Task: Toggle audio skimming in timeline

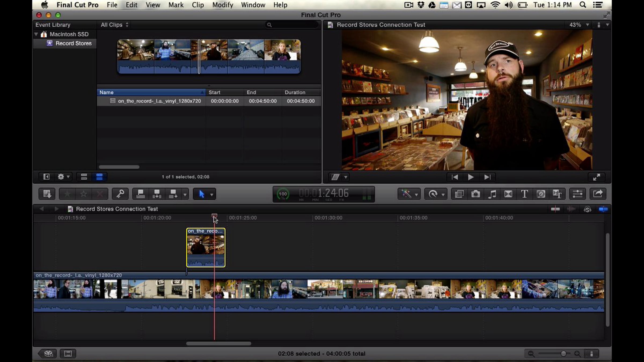Action: 571,209
